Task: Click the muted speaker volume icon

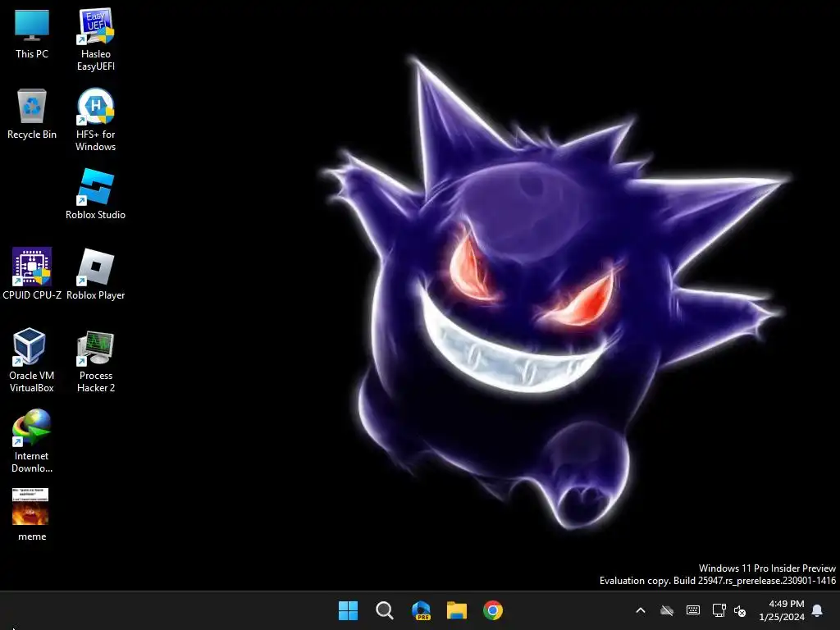Action: [740, 610]
